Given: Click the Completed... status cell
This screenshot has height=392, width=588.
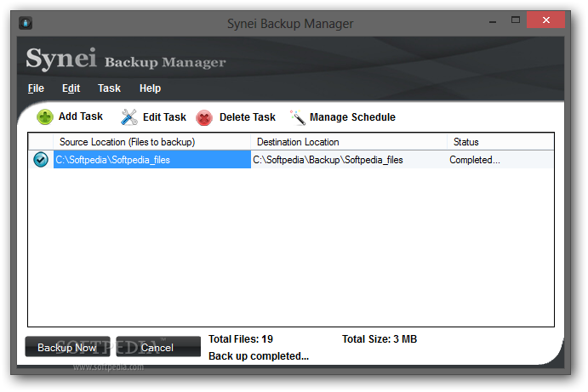Looking at the screenshot, I should pos(500,160).
